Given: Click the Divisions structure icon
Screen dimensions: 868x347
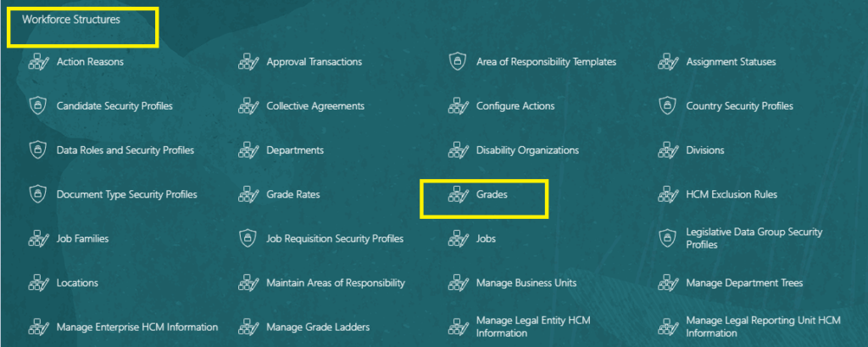Looking at the screenshot, I should [668, 150].
